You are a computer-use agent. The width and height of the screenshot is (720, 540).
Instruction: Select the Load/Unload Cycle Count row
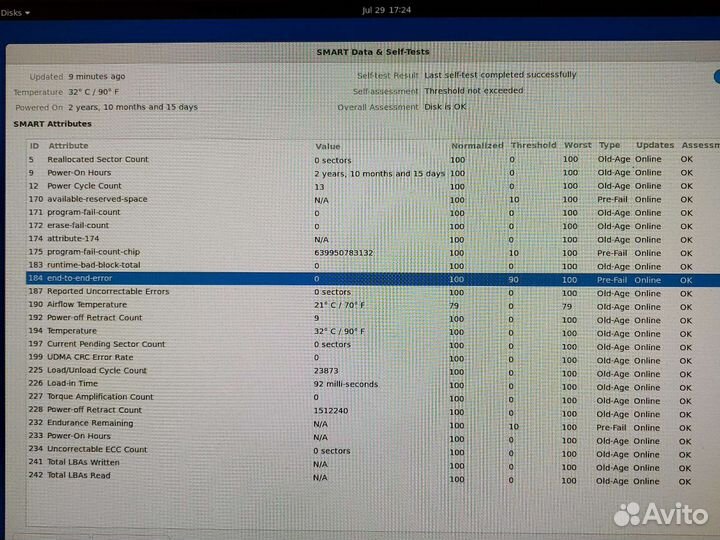tap(373, 371)
